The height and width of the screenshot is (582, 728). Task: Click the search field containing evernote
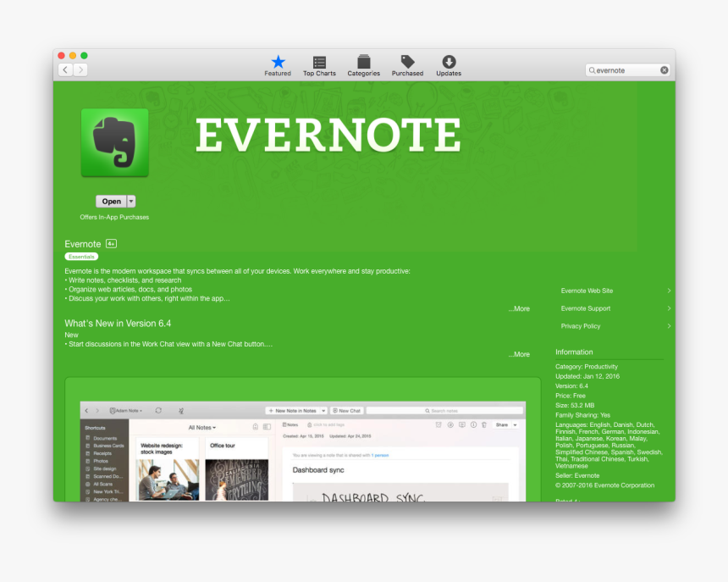click(627, 70)
